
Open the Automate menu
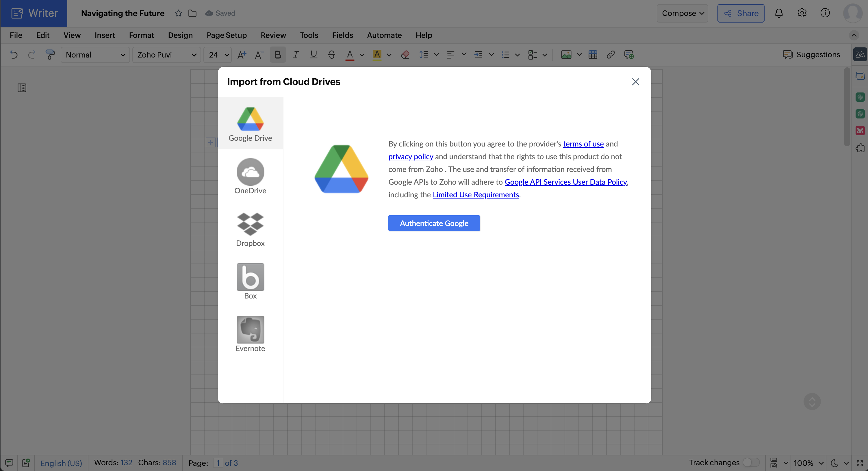click(384, 35)
